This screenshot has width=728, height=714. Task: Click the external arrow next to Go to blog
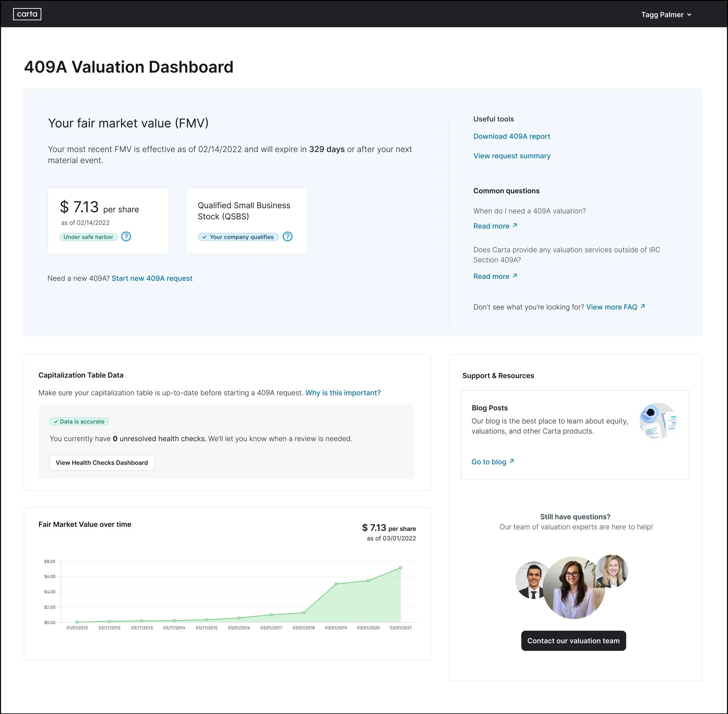(x=512, y=461)
